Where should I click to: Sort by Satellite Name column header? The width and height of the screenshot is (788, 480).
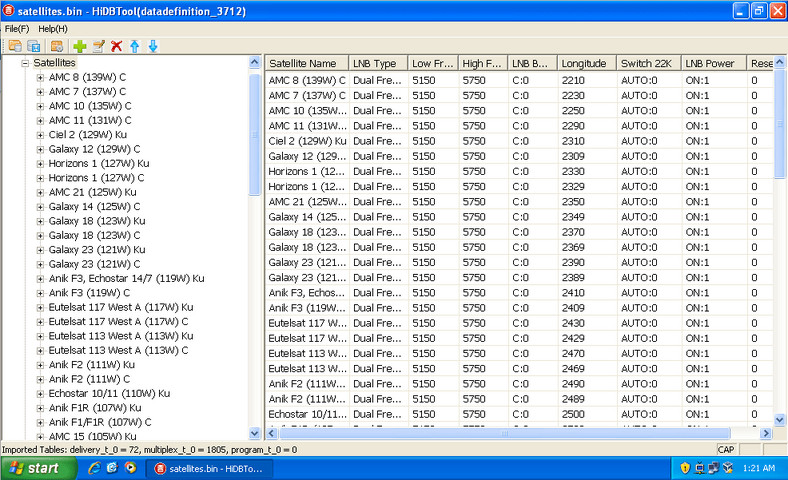(307, 63)
